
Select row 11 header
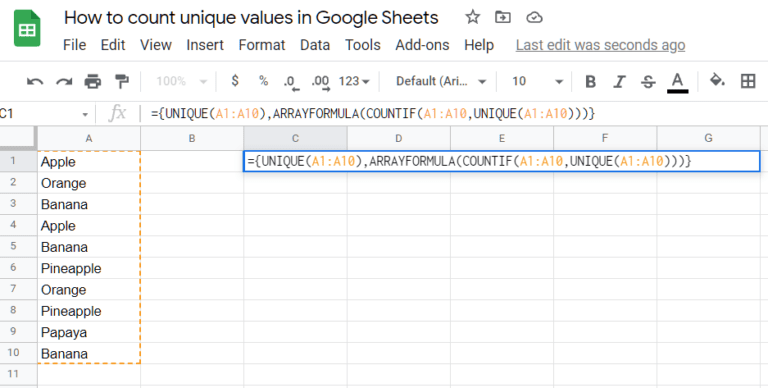18,374
